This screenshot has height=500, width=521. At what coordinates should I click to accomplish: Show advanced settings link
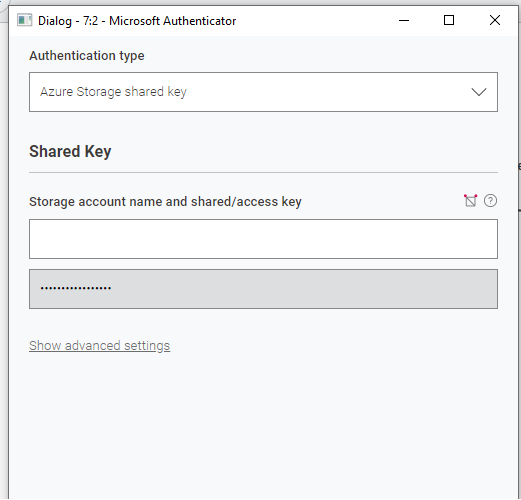(99, 346)
